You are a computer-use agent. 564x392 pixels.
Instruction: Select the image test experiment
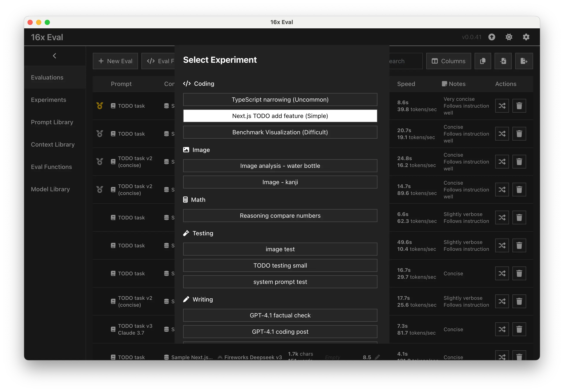(280, 249)
